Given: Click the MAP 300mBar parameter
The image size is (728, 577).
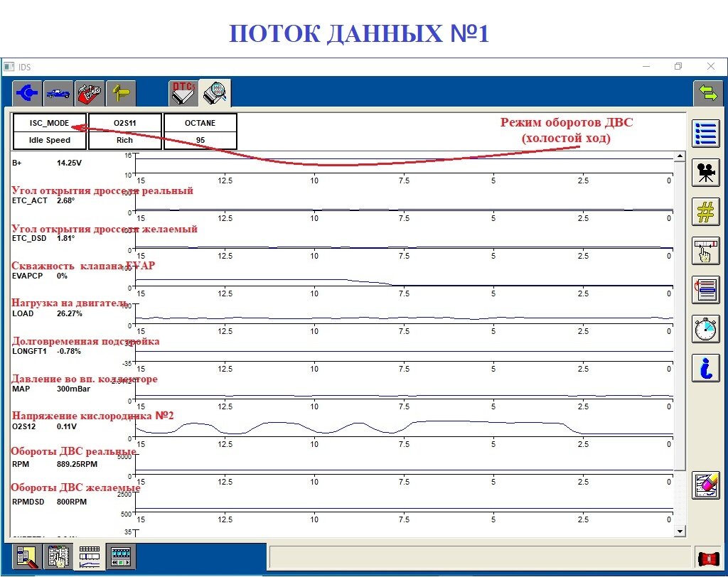Looking at the screenshot, I should tap(51, 389).
